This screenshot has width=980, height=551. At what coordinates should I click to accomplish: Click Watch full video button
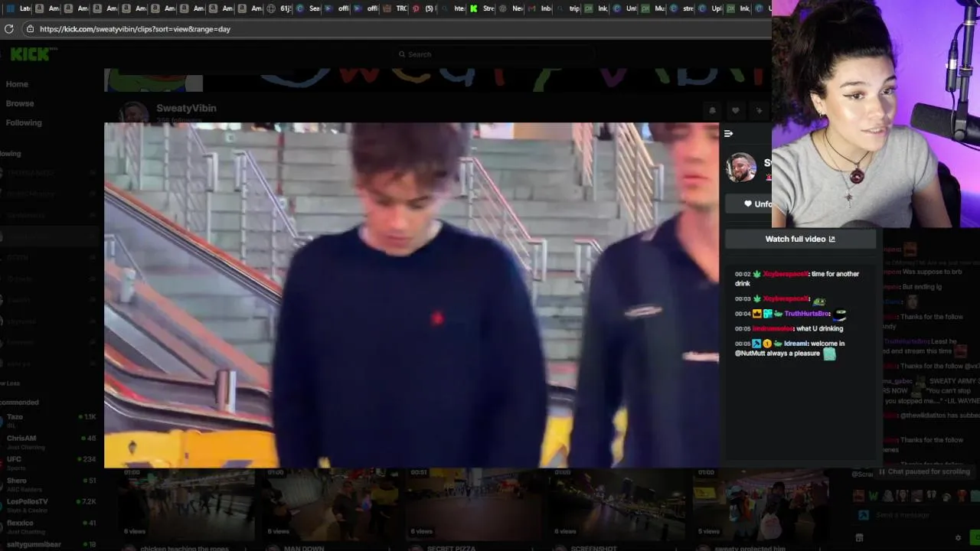point(800,239)
